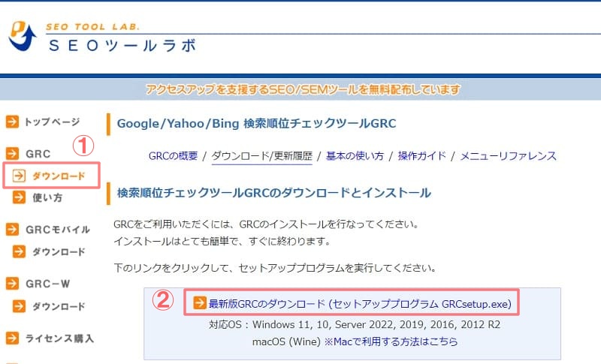The image size is (601, 364).
Task: Click the Google/Yahoo/Bing 検索順位チェックツールGRC heading
Action: click(x=256, y=123)
